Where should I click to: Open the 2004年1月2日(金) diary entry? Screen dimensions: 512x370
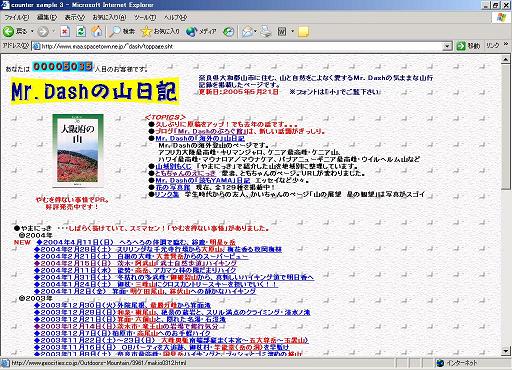pos(145,291)
